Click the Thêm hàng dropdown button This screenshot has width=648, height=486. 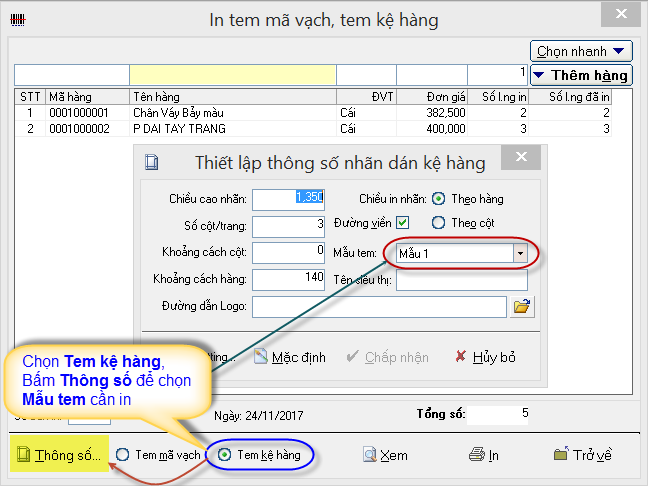pos(580,75)
